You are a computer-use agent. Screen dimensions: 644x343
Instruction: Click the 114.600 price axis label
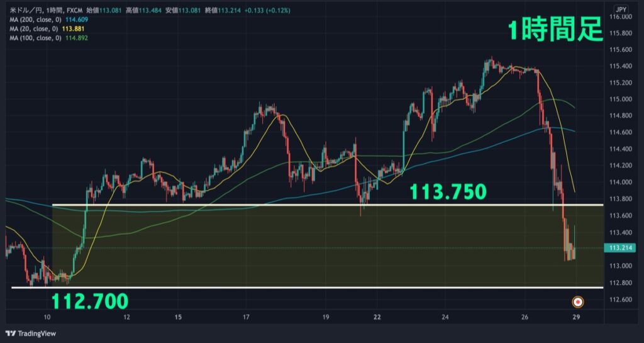[621, 132]
